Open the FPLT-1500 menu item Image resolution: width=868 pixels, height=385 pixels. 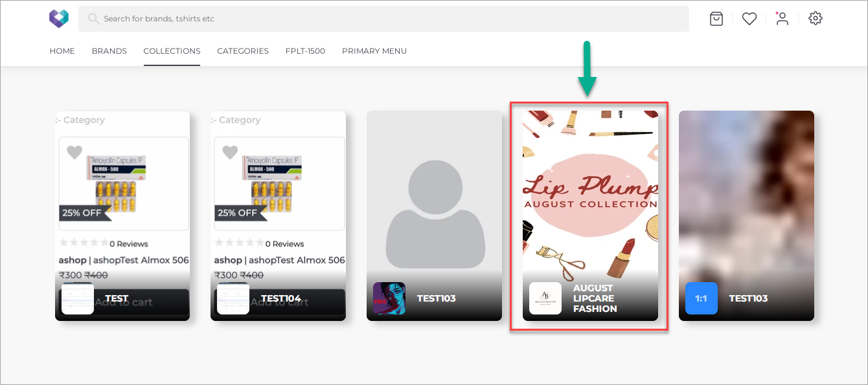[305, 51]
